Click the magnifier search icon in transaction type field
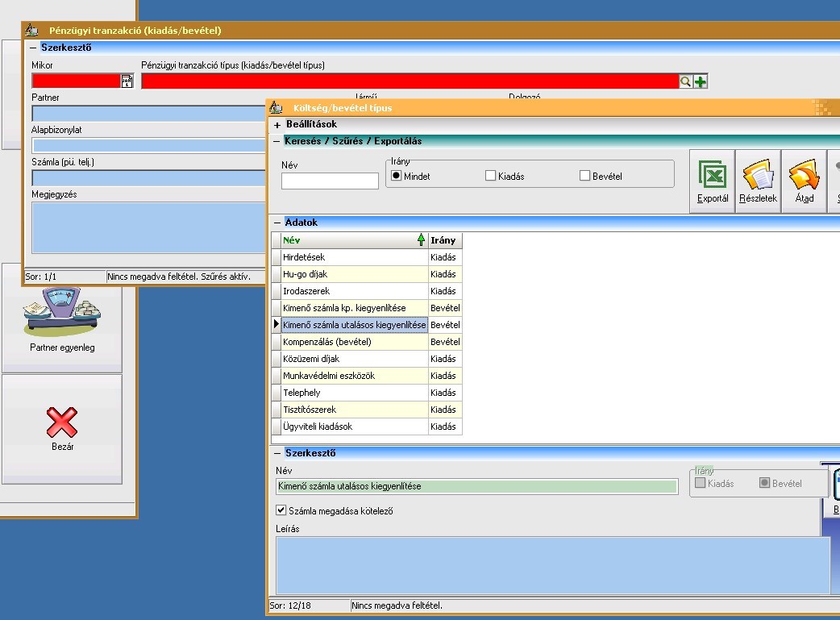Viewport: 840px width, 620px height. [x=685, y=81]
